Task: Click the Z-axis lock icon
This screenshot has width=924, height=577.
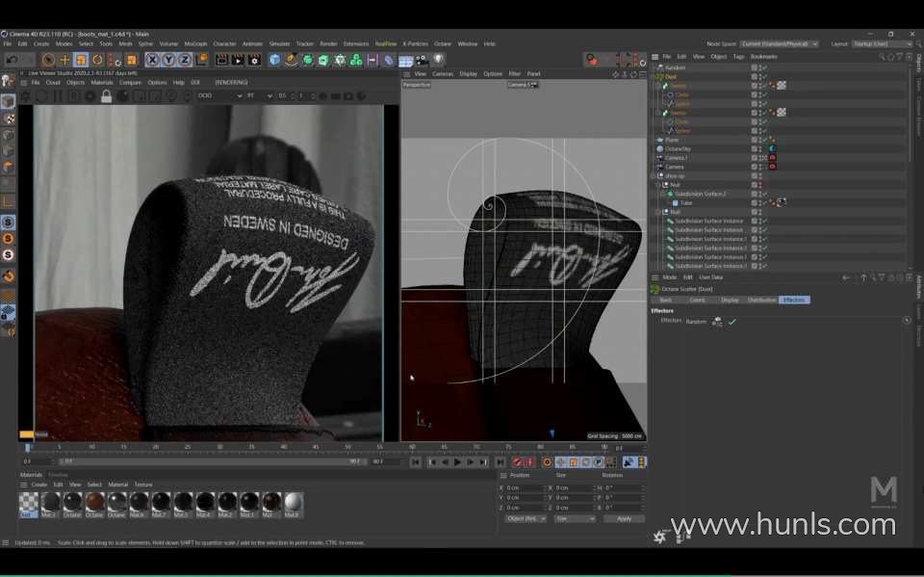Action: [x=185, y=60]
